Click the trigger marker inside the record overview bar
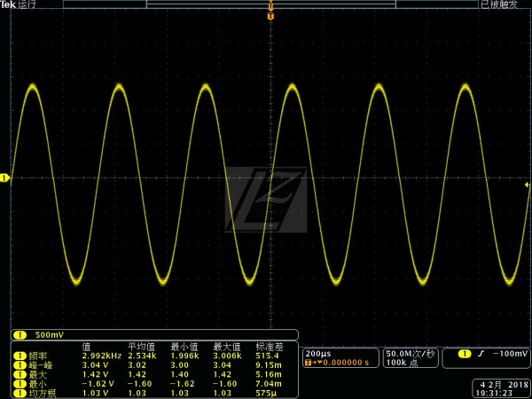 tap(270, 5)
